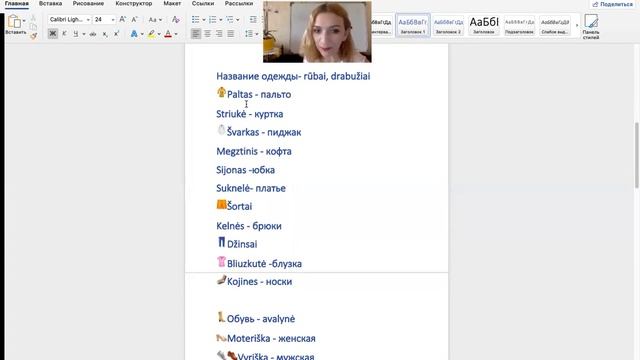Click the line Megztinis - кофта
This screenshot has height=360, width=640.
pyautogui.click(x=254, y=151)
